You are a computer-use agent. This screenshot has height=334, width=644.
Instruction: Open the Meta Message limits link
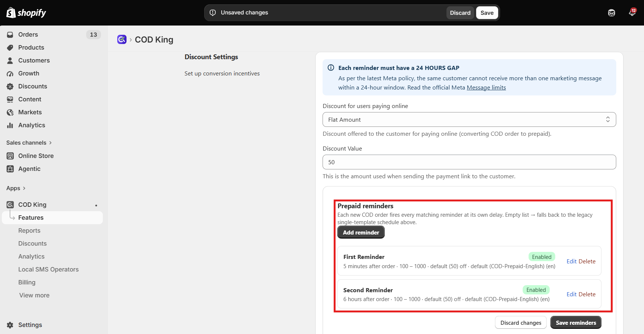pyautogui.click(x=486, y=88)
